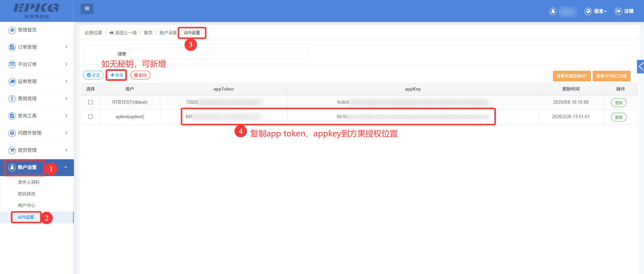Image resolution: width=644 pixels, height=274 pixels.
Task: Click the 2025/9/8 10:15:08 timestamp cell
Action: [571, 102]
